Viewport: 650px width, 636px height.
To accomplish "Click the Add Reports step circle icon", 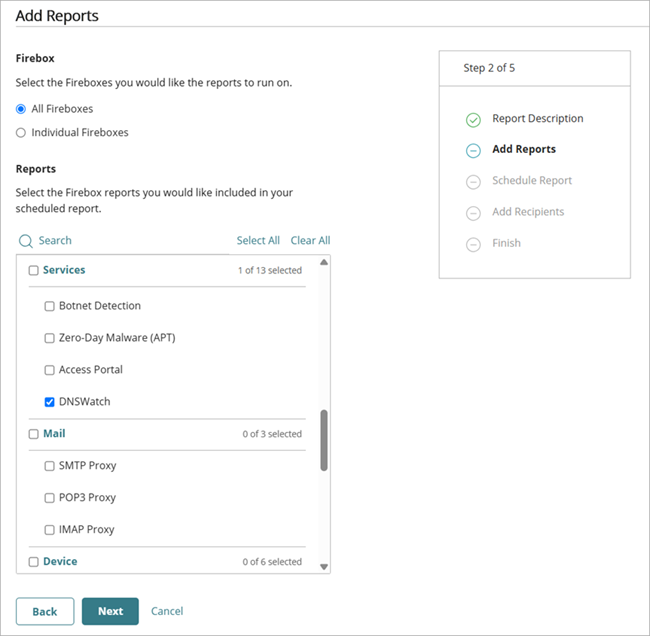I will (473, 150).
